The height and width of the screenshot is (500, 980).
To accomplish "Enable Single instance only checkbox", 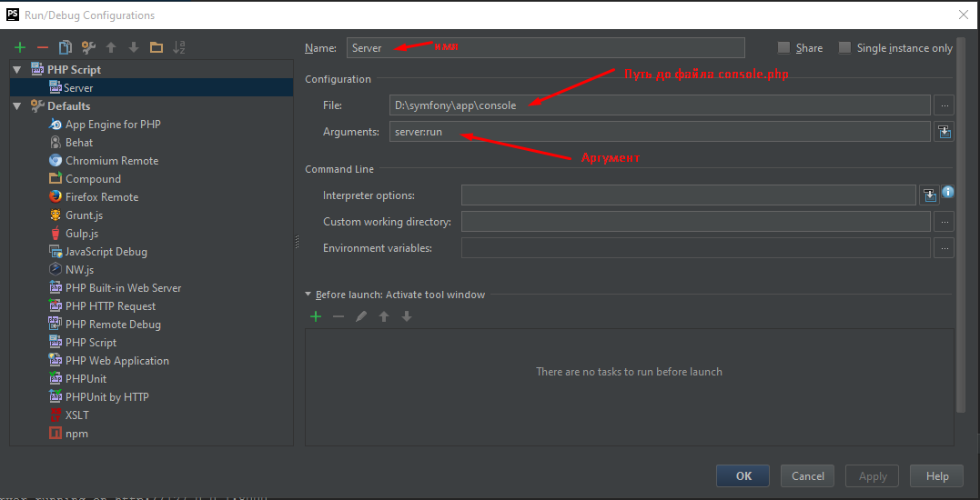I will pyautogui.click(x=844, y=47).
